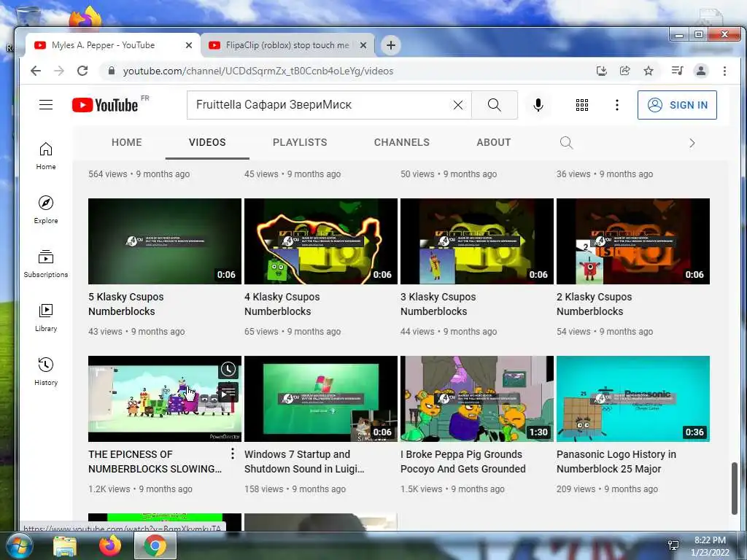
Task: Click the magnifier search button
Action: pos(495,105)
